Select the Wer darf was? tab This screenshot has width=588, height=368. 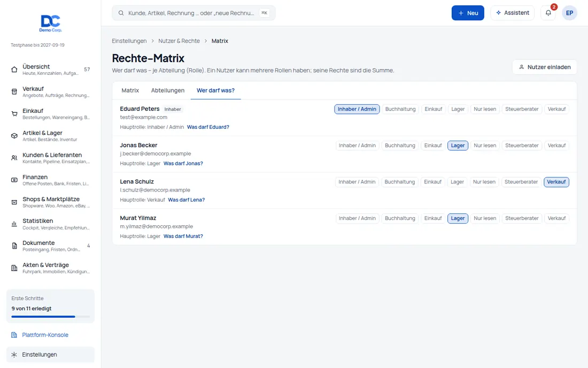click(x=215, y=90)
